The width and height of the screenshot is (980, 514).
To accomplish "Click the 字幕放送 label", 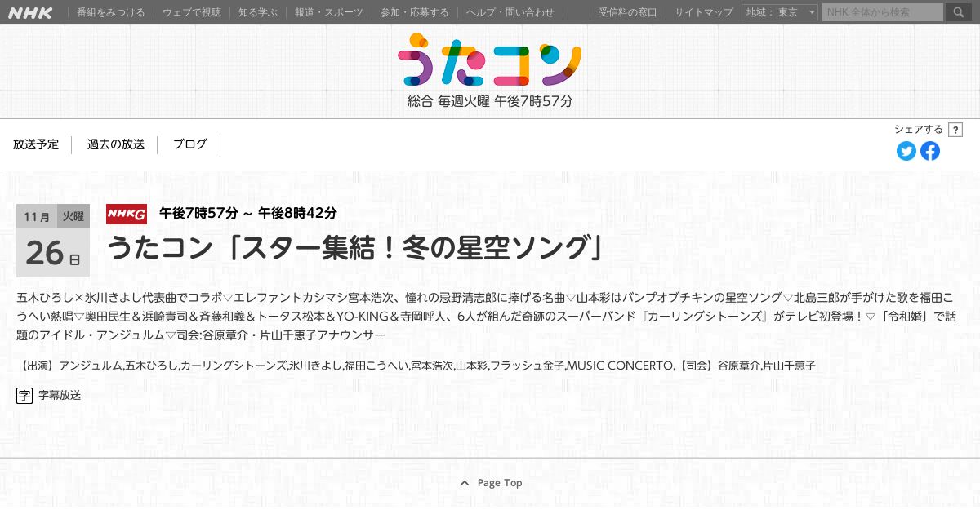I will click(60, 396).
